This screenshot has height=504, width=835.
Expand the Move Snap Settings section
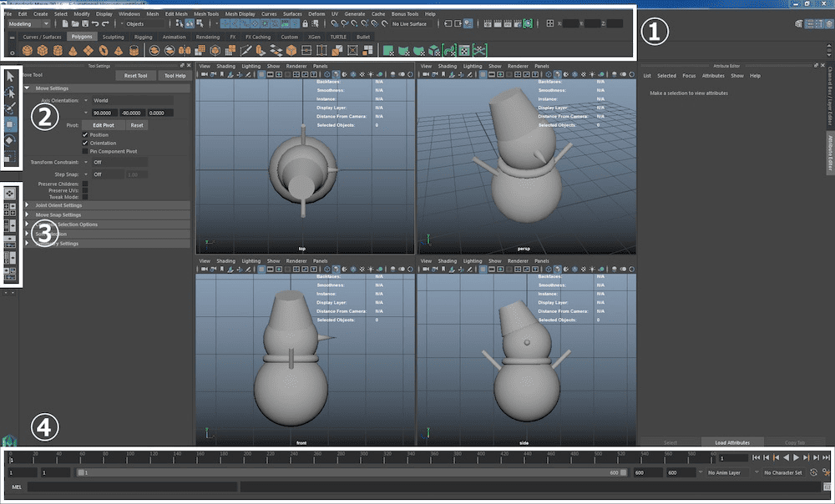28,214
